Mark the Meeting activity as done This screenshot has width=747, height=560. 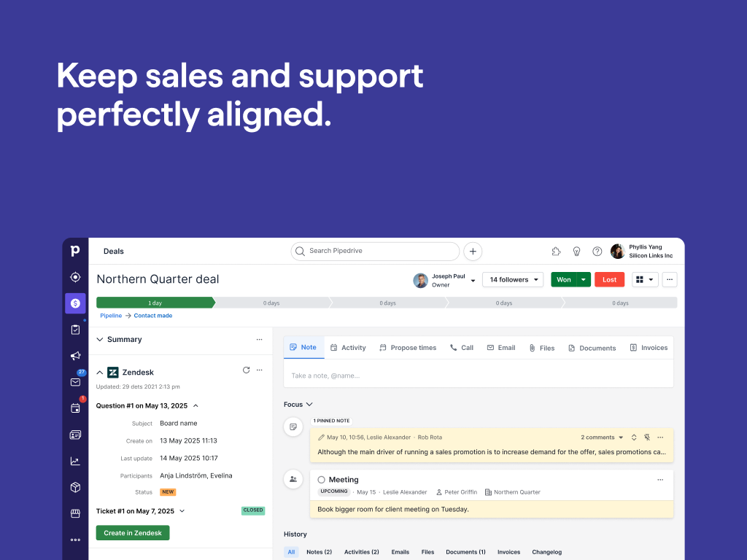(321, 480)
